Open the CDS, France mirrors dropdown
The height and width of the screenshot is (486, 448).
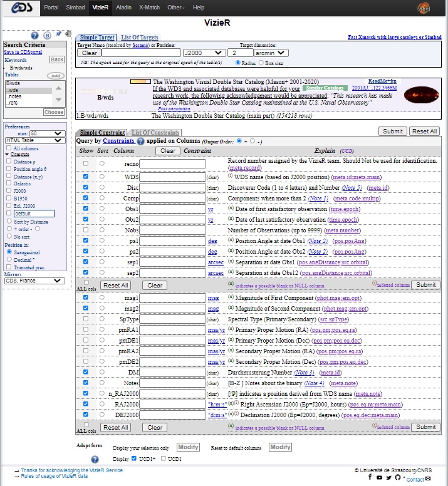pos(34,281)
